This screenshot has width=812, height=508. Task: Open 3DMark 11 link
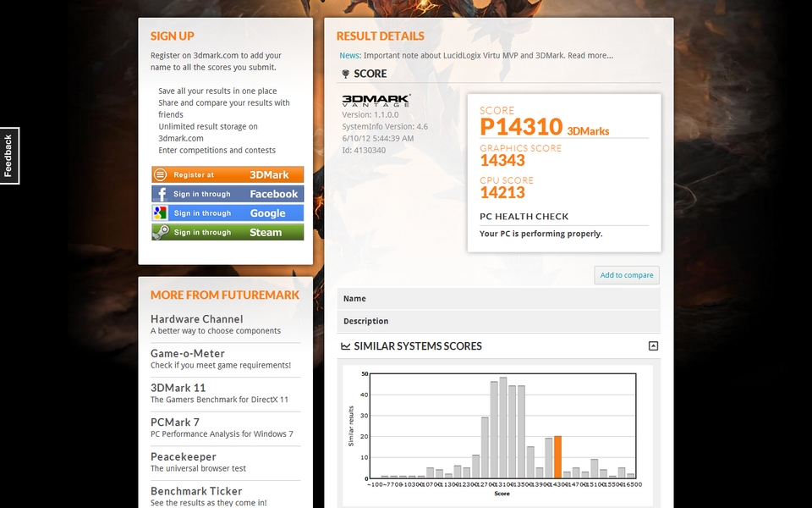178,388
